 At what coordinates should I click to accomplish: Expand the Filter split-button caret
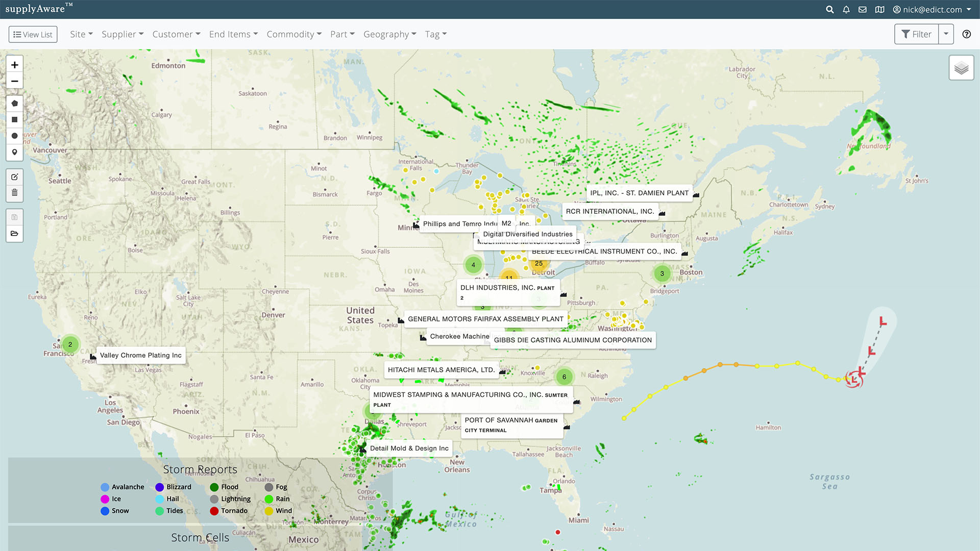(x=946, y=34)
